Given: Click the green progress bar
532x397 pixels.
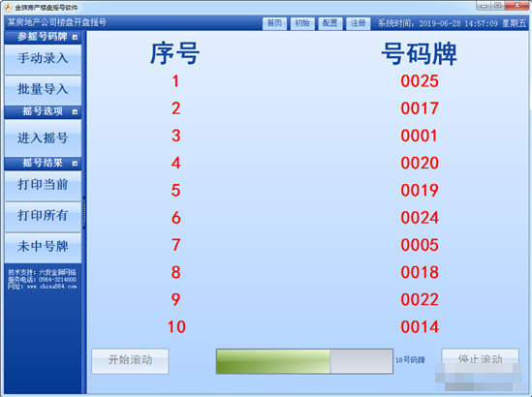Looking at the screenshot, I should pyautogui.click(x=304, y=361).
